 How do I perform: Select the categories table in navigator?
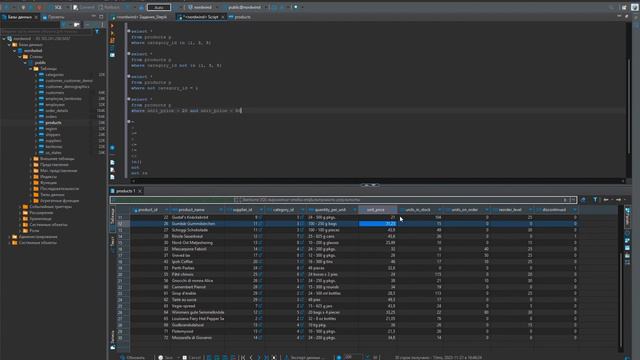click(x=54, y=75)
